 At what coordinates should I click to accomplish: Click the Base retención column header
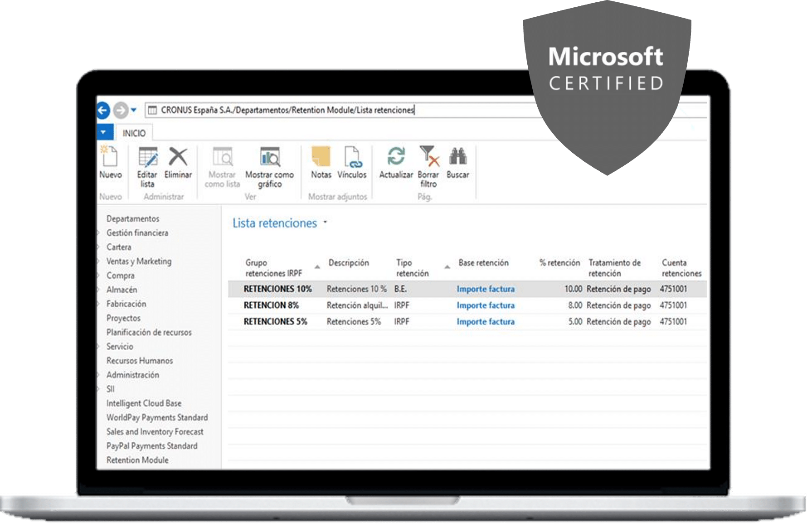tap(483, 263)
